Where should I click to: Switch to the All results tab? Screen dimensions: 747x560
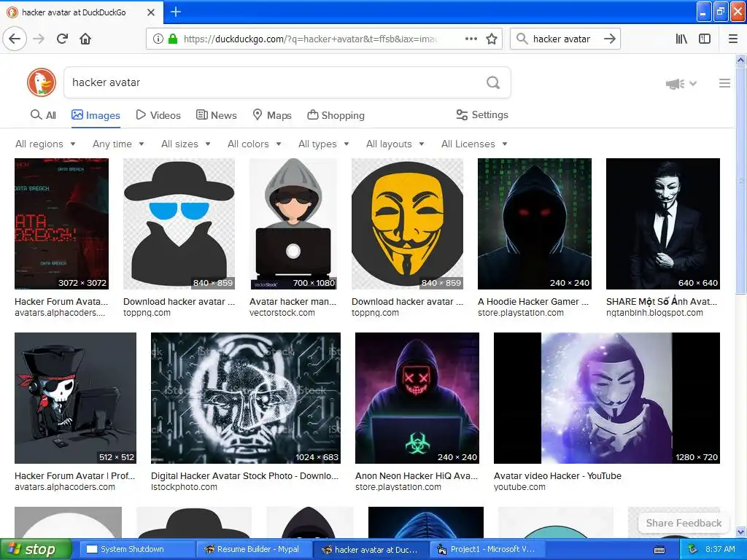tap(43, 115)
